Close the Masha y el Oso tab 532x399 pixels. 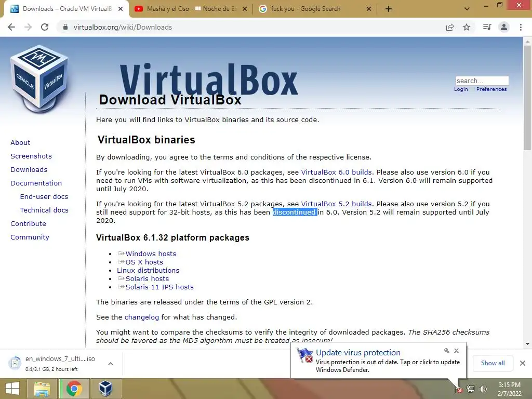click(x=245, y=9)
